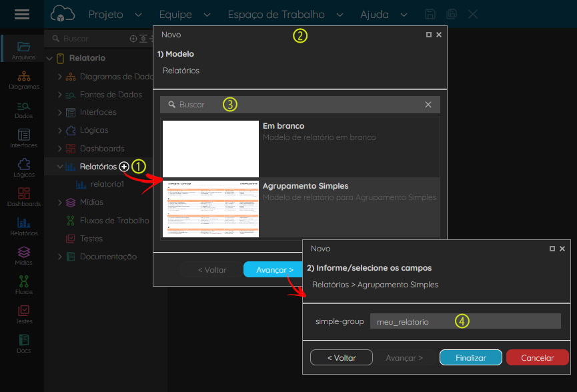Open the Testes sidebar panel
The width and height of the screenshot is (577, 392).
24,315
